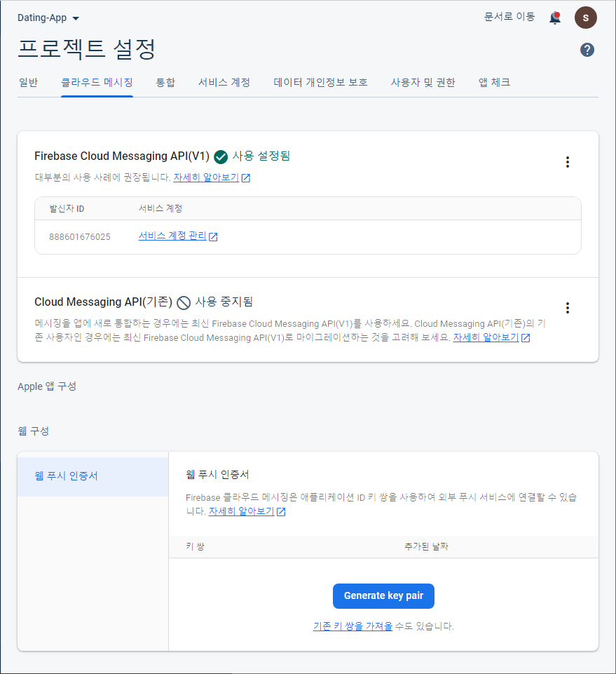Select the 웹 푸시 인증서 side panel item

[93, 476]
